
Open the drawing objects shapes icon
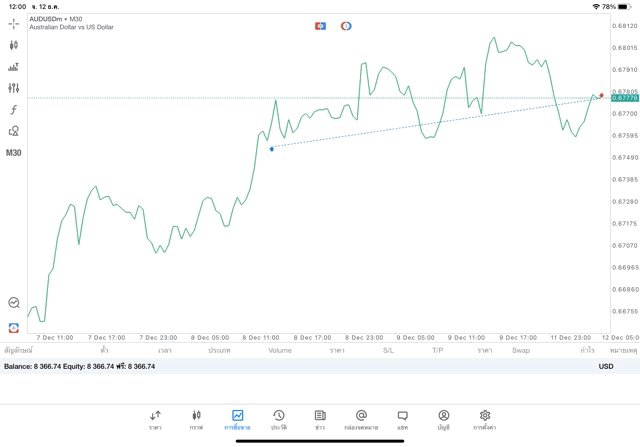[13, 131]
